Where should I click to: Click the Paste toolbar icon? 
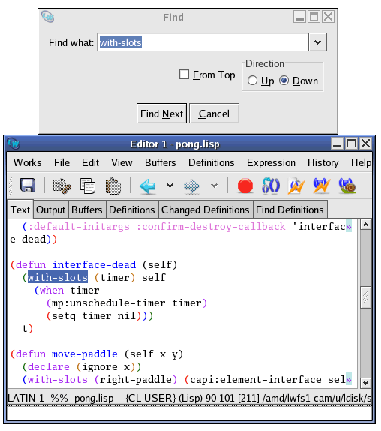pyautogui.click(x=113, y=186)
